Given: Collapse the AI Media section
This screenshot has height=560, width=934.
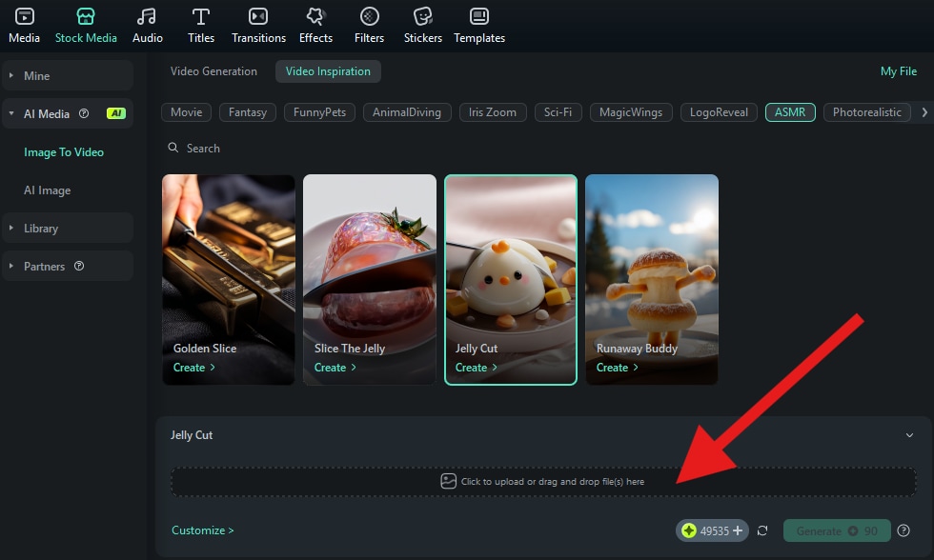Looking at the screenshot, I should (11, 113).
